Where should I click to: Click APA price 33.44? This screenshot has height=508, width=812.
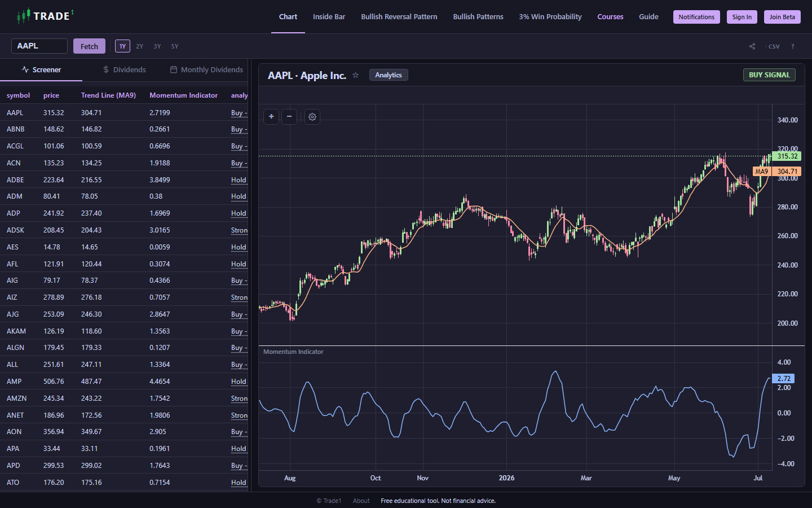click(52, 449)
